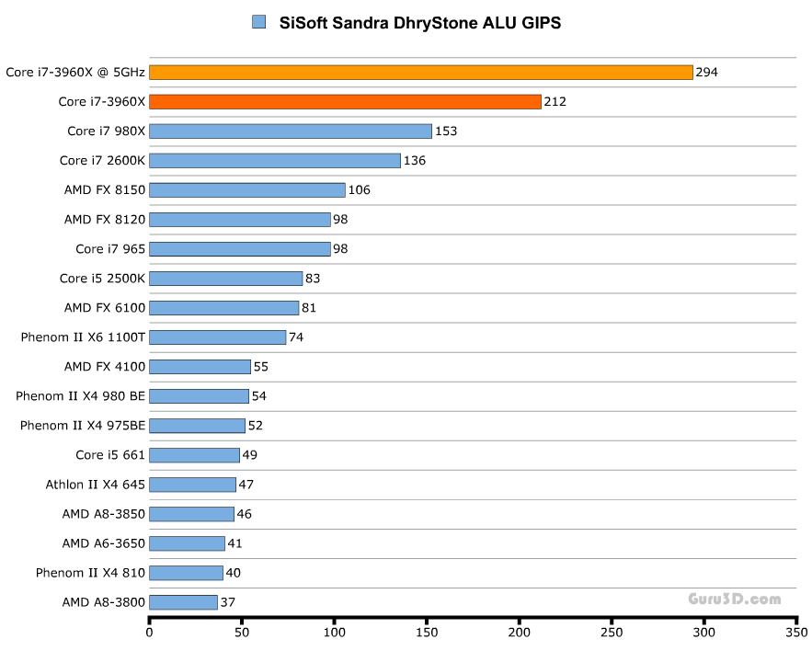Click the Core i7 965 label
812x651 pixels.
coord(109,249)
